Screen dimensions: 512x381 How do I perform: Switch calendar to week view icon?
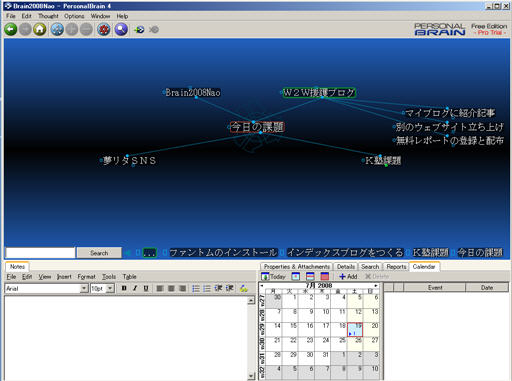(310, 276)
